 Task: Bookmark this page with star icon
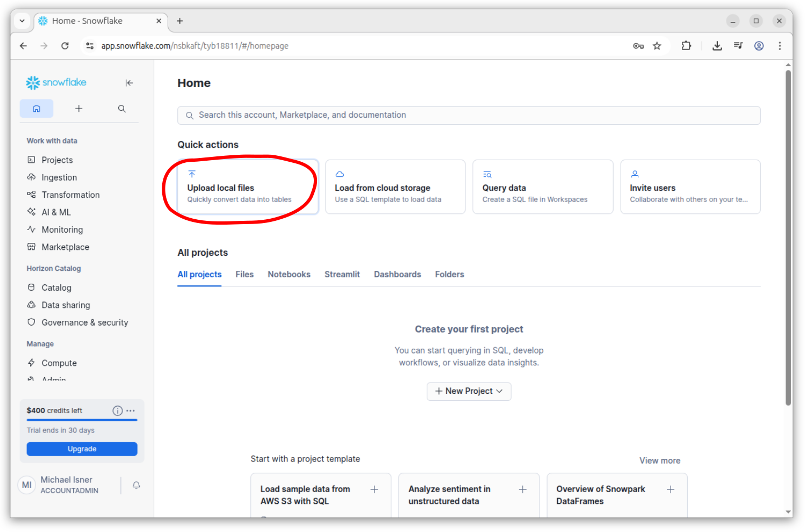pos(657,46)
